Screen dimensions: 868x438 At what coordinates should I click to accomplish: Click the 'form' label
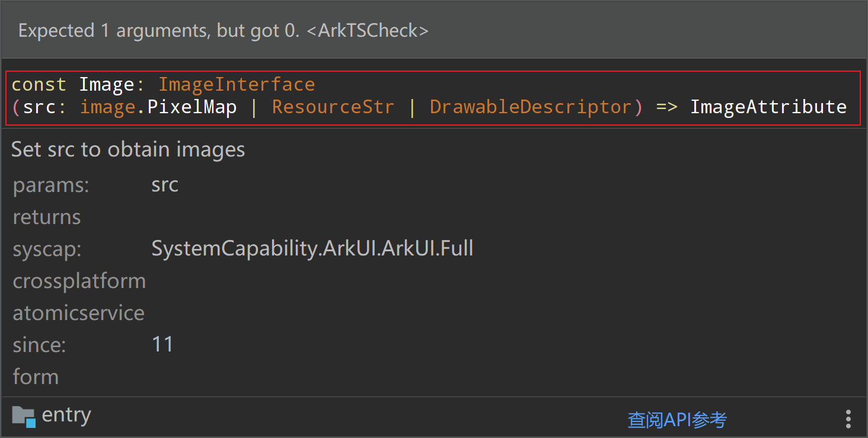[x=36, y=377]
